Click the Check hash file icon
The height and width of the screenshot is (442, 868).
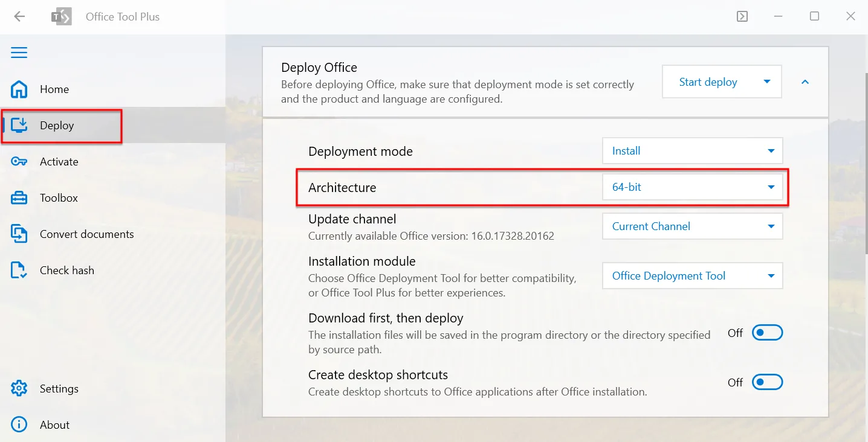19,271
